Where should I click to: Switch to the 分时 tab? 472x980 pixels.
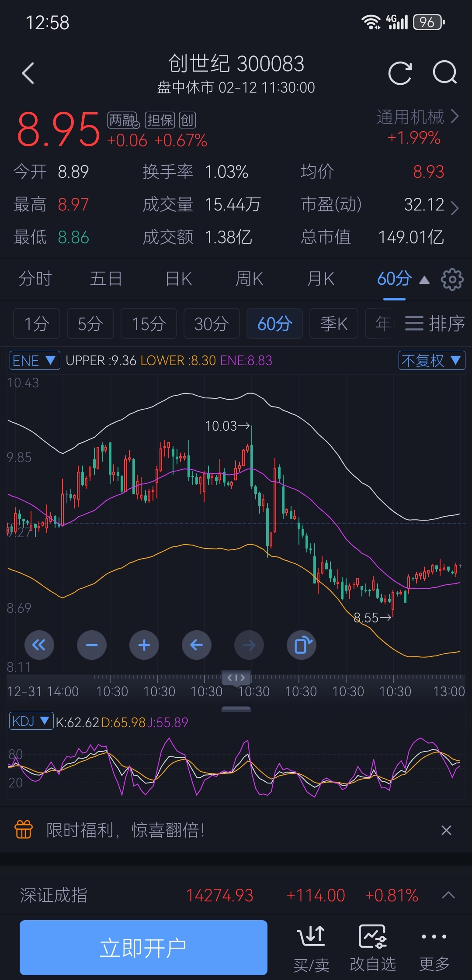point(35,279)
